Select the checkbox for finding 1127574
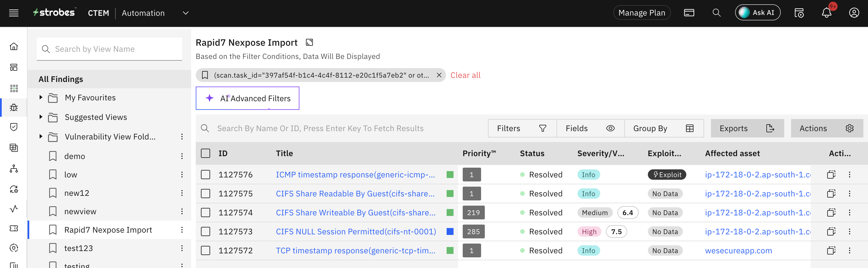Image resolution: width=868 pixels, height=268 pixels. [206, 213]
